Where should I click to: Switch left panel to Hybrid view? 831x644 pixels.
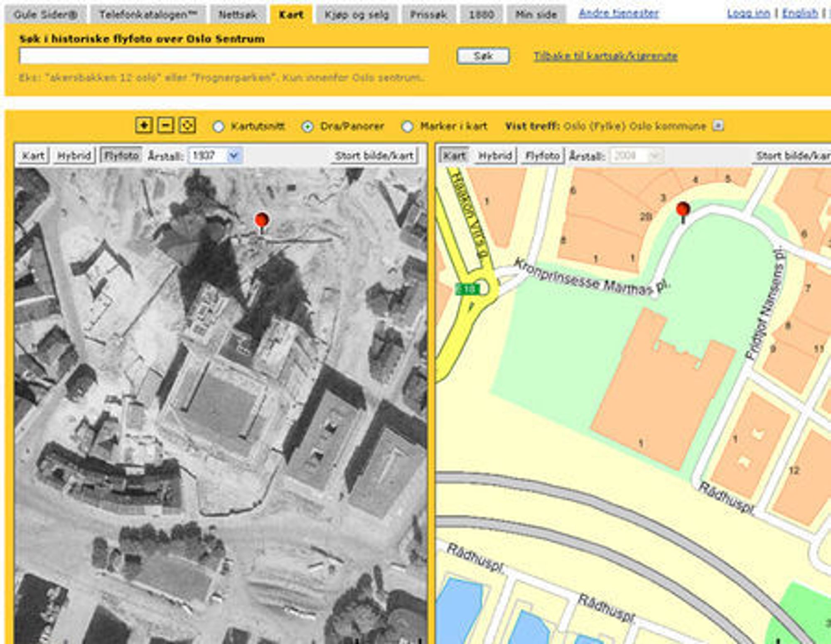(x=74, y=156)
